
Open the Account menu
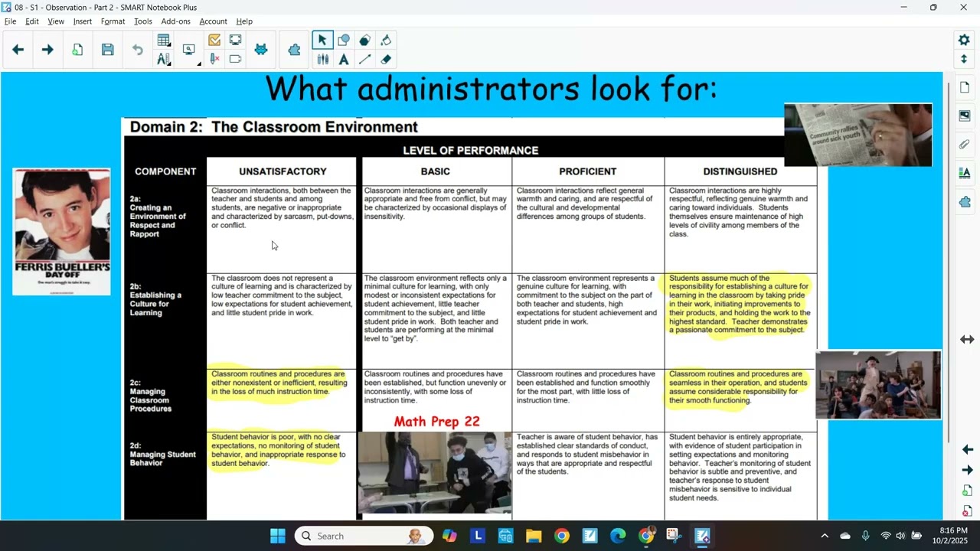coord(213,21)
